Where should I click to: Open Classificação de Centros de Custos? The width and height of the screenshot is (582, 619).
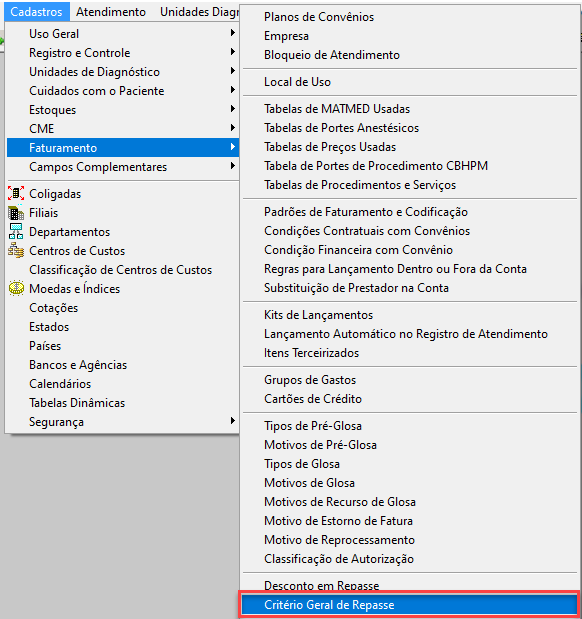[123, 269]
